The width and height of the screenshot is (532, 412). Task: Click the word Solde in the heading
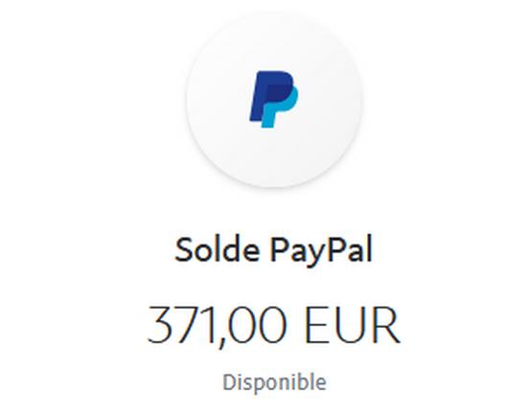[x=218, y=249]
